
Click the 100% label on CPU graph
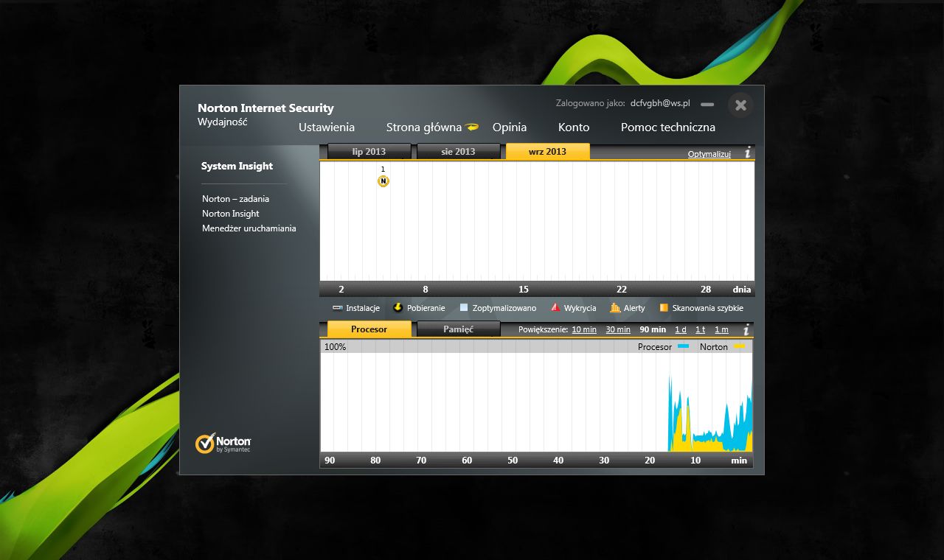(x=335, y=346)
